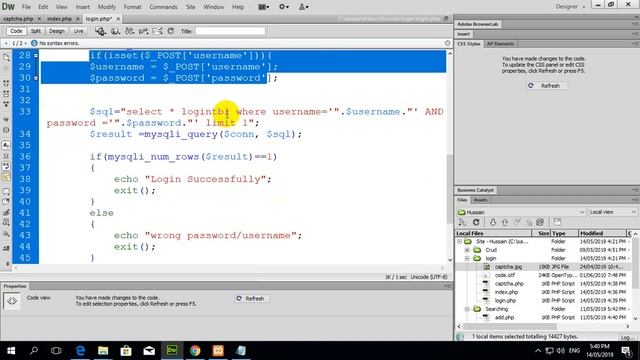Select add.php in the file list

pyautogui.click(x=504, y=318)
